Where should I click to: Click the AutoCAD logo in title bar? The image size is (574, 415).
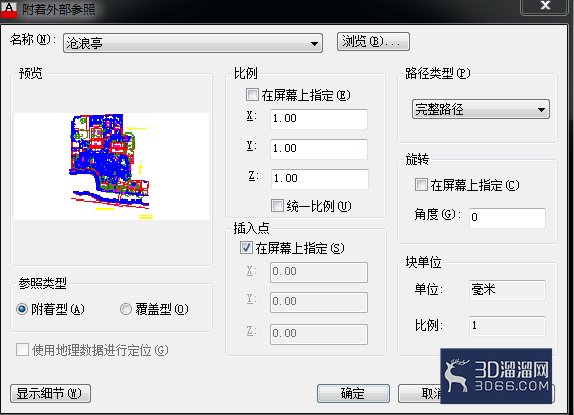(9, 9)
